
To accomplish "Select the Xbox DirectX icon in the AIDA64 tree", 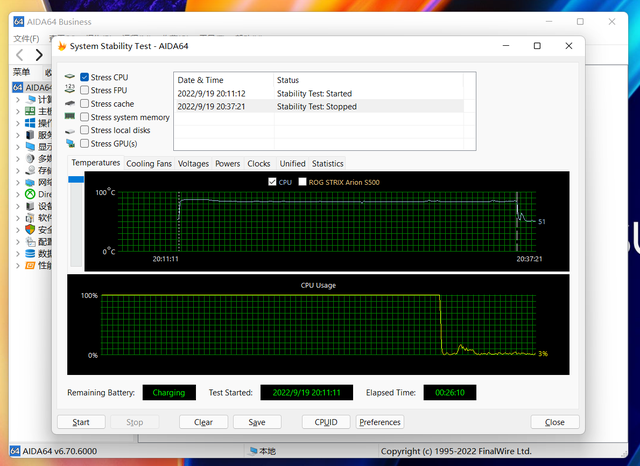I will (x=30, y=194).
